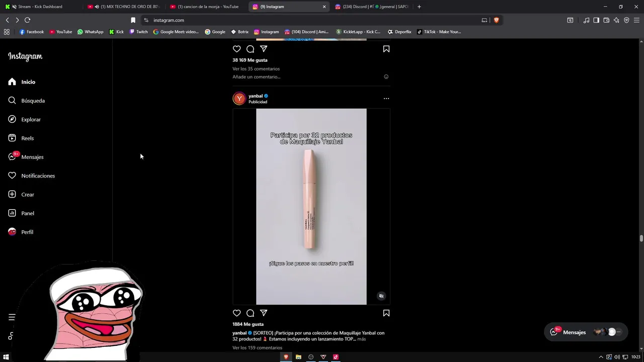The image size is (644, 362).
Task: Unmute the yanbal video ad
Action: click(x=381, y=296)
